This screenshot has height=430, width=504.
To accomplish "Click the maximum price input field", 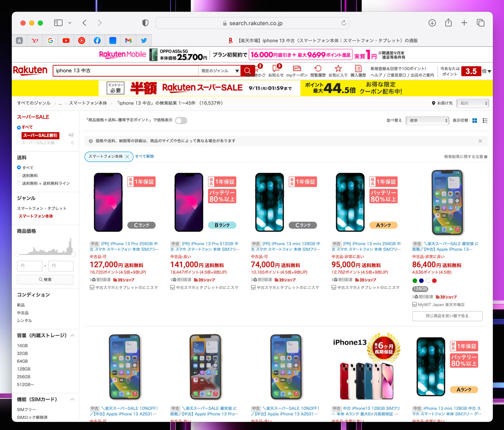I will pyautogui.click(x=61, y=266).
